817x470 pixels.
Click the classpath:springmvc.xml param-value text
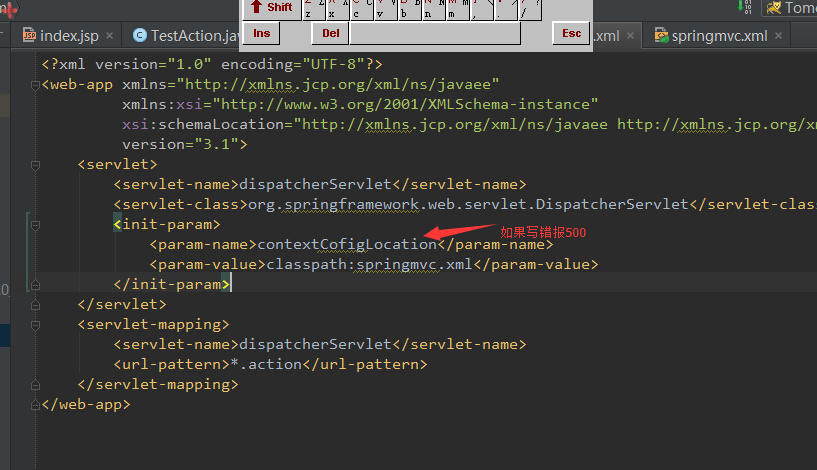coord(369,264)
